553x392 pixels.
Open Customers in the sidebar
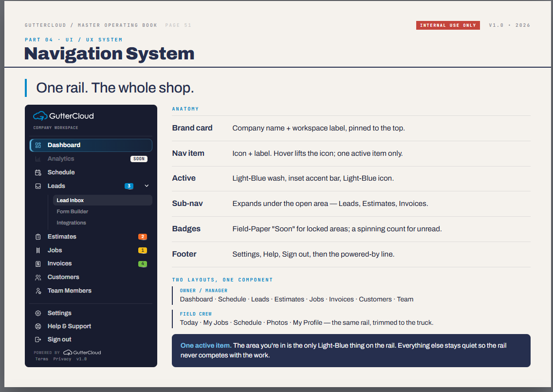pyautogui.click(x=91, y=278)
